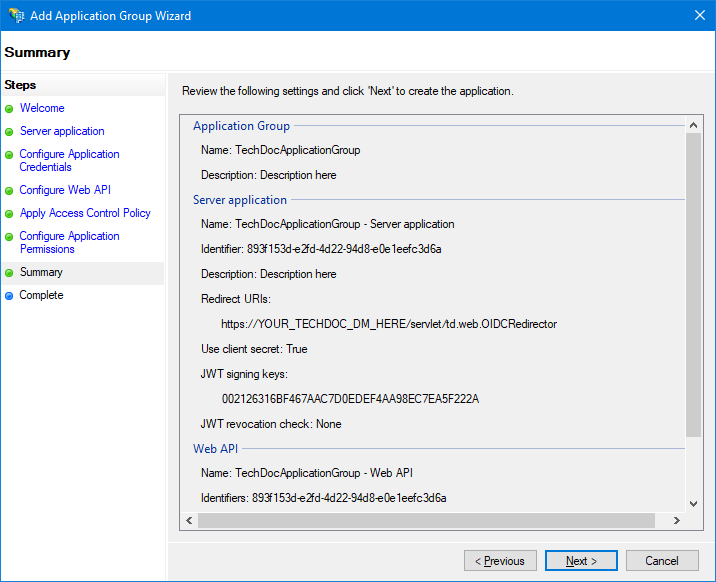Click the first 'Description: Description here' line
Screen dimensions: 716x582
(x=268, y=175)
